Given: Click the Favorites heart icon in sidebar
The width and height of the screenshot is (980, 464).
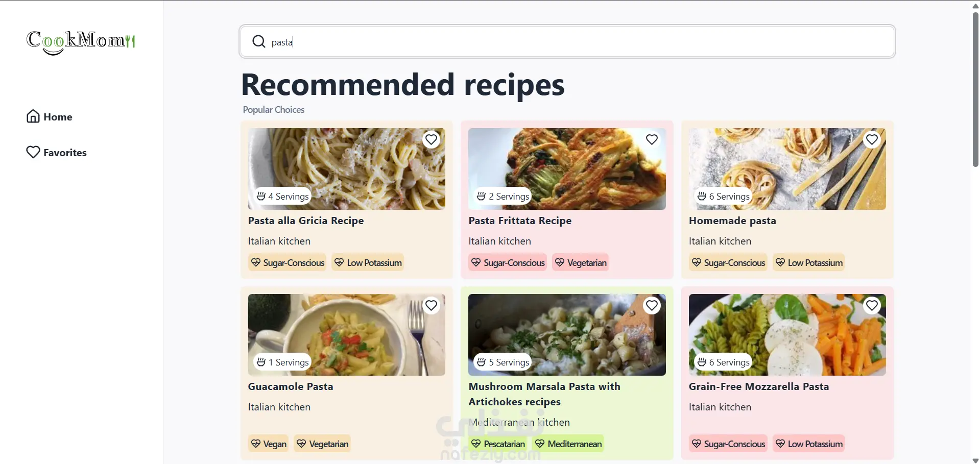Looking at the screenshot, I should pos(33,152).
